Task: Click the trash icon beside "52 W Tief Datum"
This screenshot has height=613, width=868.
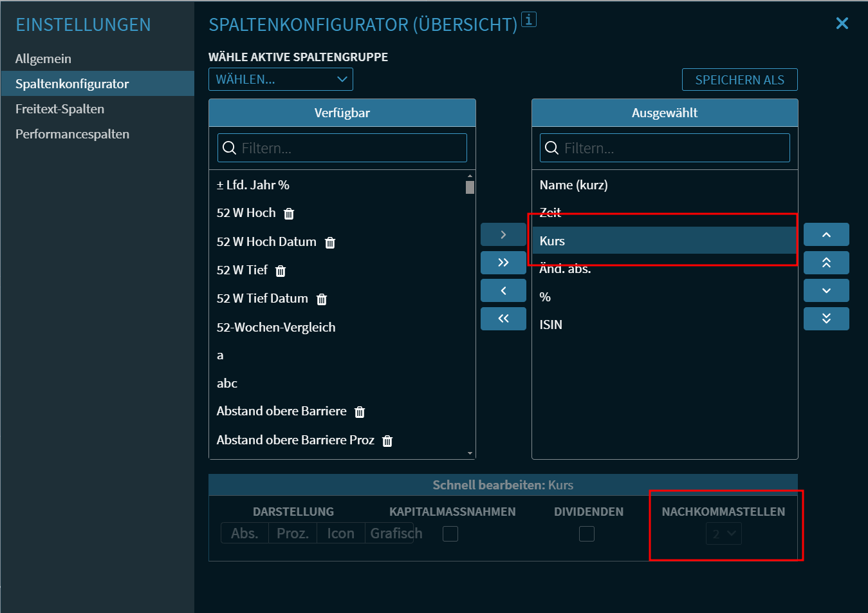Action: pyautogui.click(x=320, y=299)
